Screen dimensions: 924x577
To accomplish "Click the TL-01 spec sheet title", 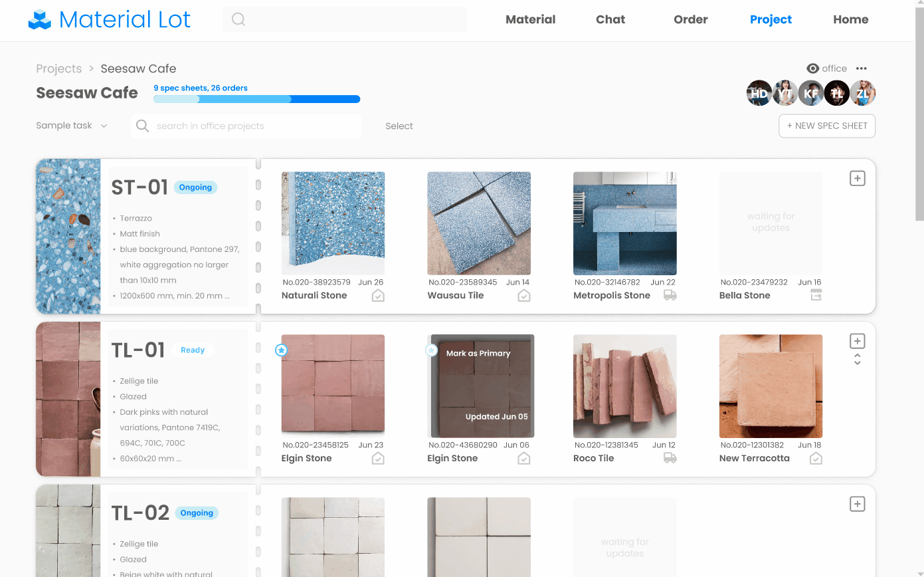I will tap(138, 350).
